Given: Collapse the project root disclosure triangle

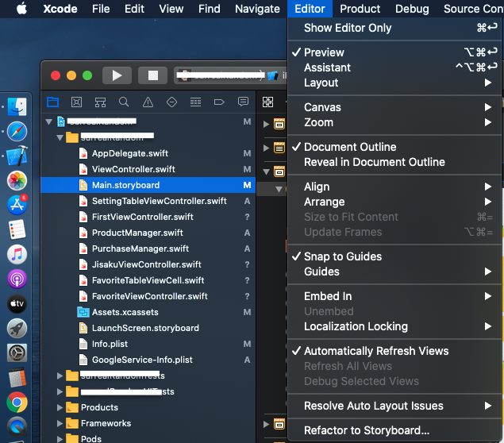Looking at the screenshot, I should [x=49, y=121].
